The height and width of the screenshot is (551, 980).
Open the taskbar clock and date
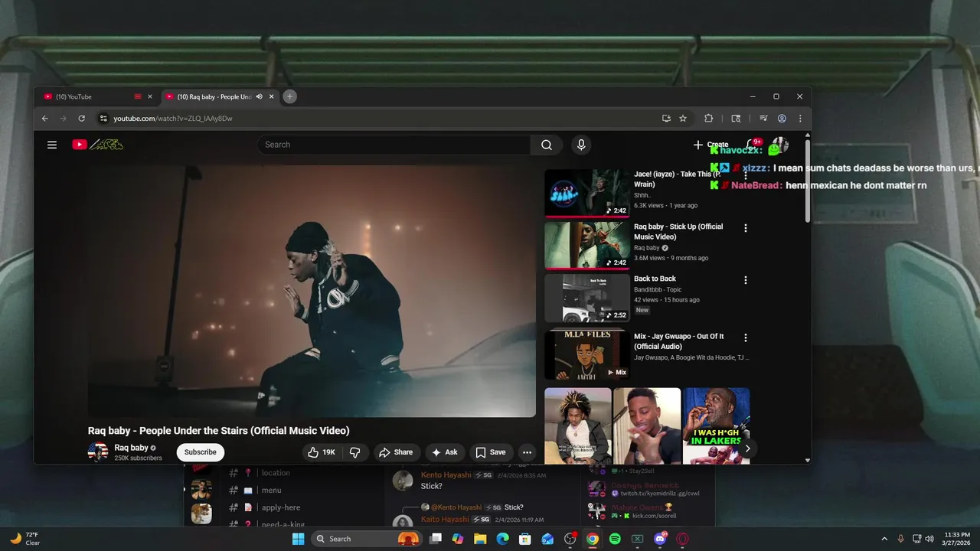pos(957,539)
